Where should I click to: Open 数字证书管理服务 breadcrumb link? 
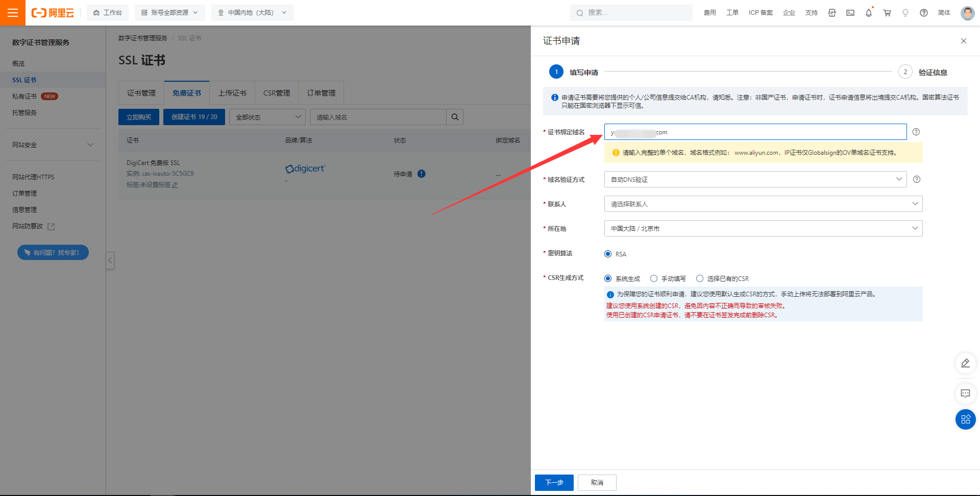click(x=143, y=38)
